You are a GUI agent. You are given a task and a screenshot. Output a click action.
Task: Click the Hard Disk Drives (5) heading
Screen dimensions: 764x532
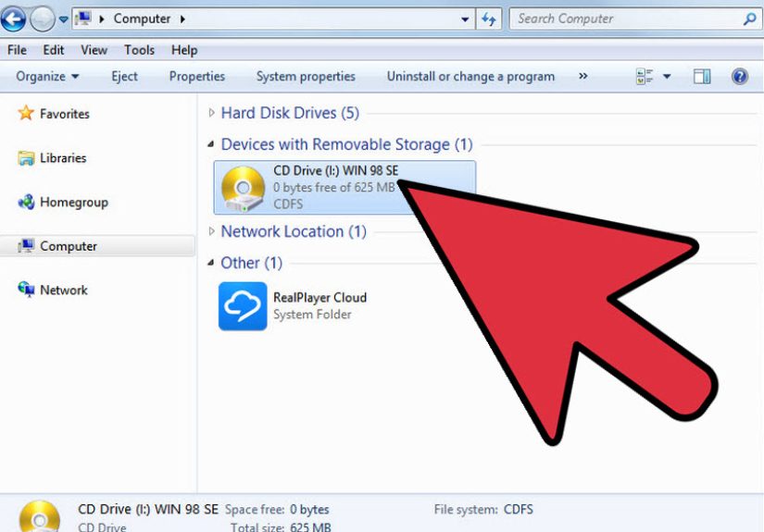point(290,113)
